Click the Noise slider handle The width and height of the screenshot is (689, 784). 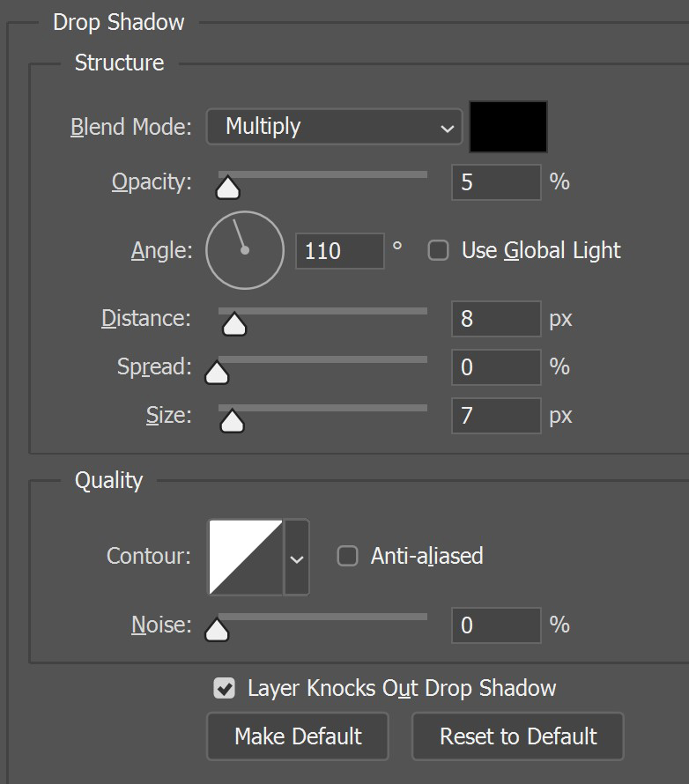[x=217, y=631]
